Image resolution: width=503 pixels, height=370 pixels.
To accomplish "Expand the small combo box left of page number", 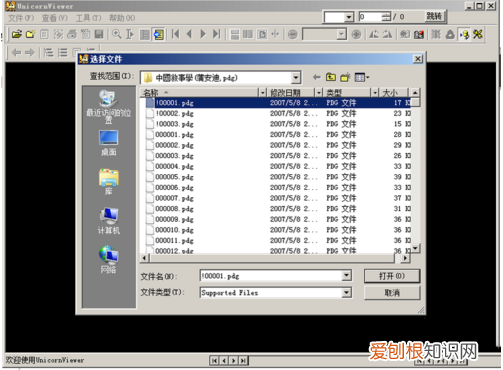I will click(349, 17).
